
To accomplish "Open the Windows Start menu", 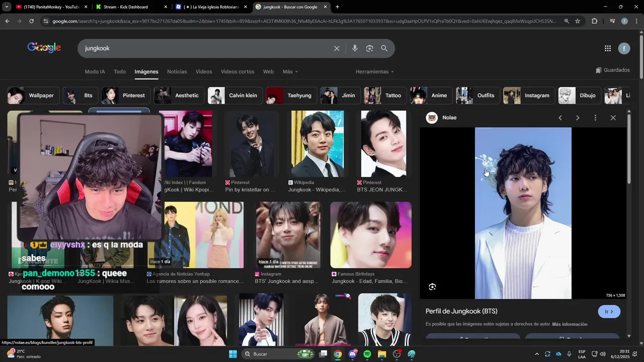I will click(x=233, y=354).
